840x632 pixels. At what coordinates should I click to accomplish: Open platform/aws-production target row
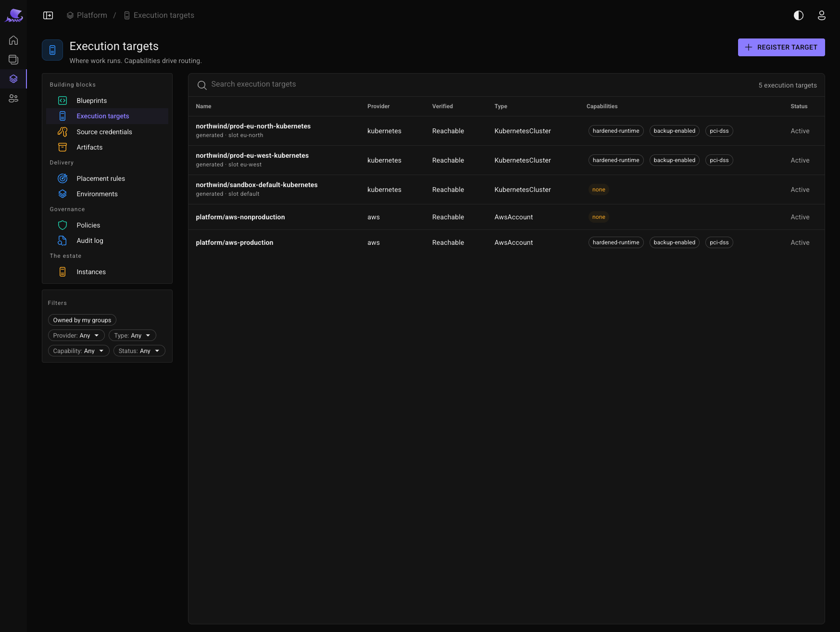506,242
